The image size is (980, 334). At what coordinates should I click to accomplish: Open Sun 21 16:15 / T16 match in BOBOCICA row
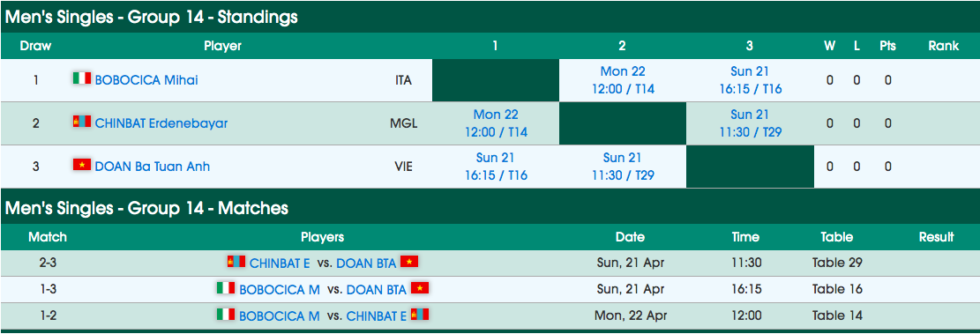pos(750,80)
